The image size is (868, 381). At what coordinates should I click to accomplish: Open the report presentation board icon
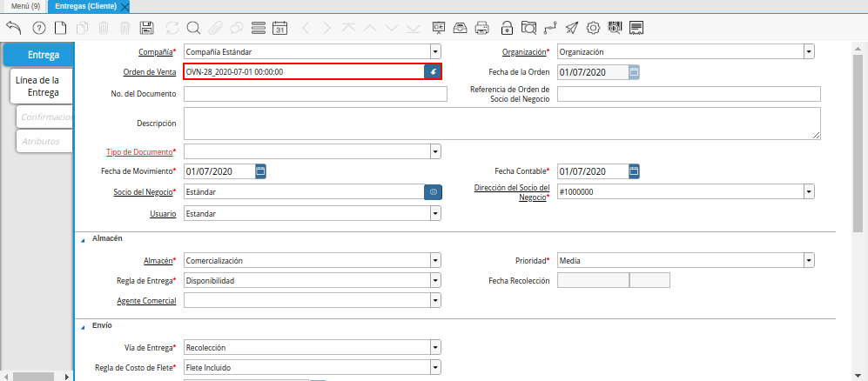[439, 28]
